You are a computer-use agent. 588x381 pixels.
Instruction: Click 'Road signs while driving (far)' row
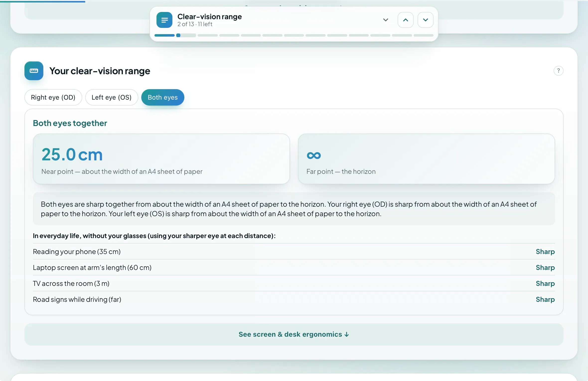pos(294,299)
